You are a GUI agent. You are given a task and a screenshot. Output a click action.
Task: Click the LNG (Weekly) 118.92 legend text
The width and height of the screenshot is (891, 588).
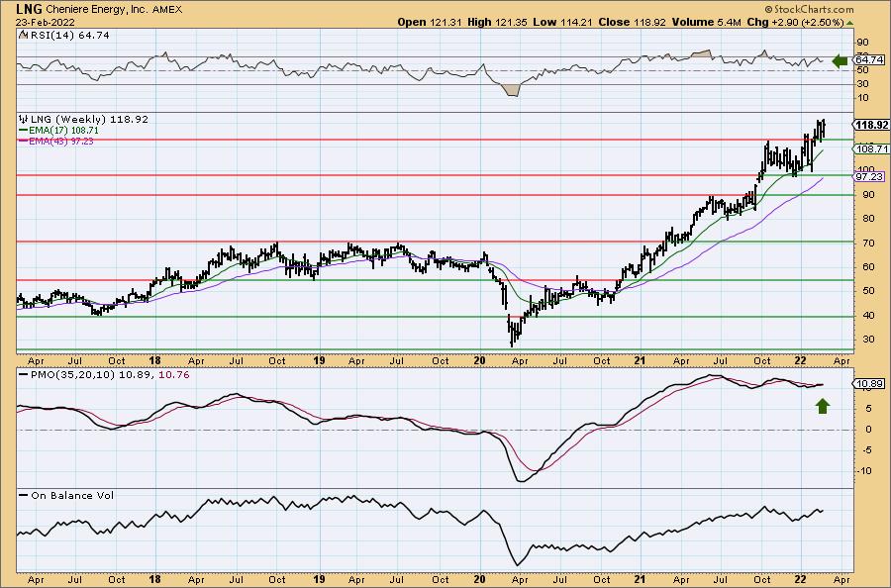click(x=89, y=120)
